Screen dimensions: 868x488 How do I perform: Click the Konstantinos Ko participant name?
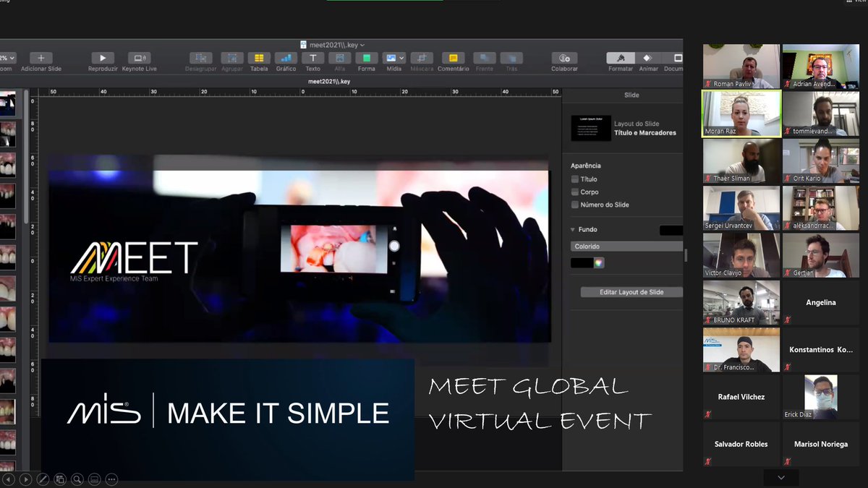pyautogui.click(x=821, y=350)
